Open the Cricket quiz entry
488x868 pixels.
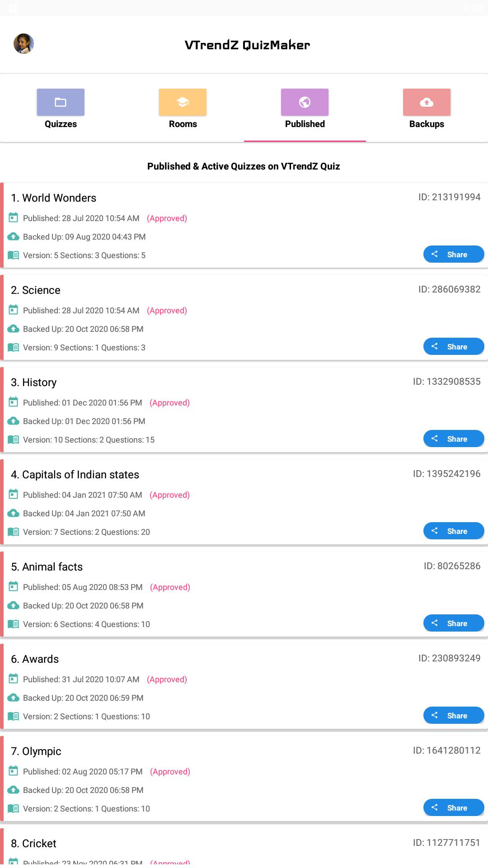coord(244,848)
